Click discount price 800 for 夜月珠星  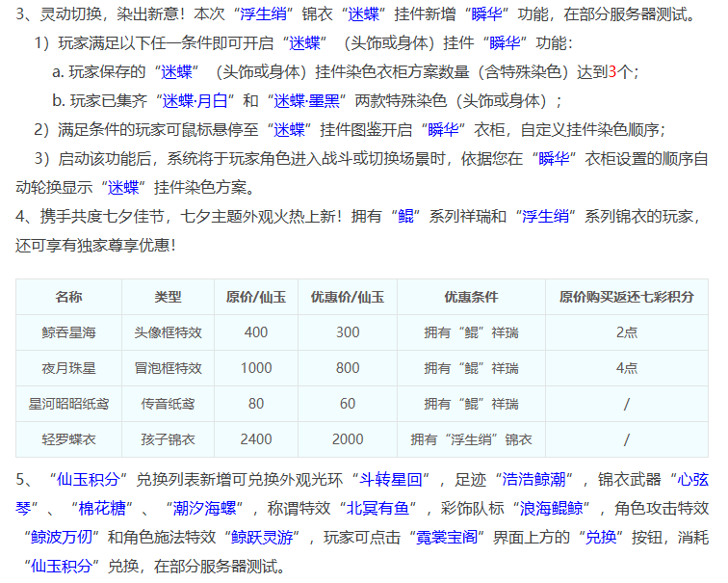348,368
